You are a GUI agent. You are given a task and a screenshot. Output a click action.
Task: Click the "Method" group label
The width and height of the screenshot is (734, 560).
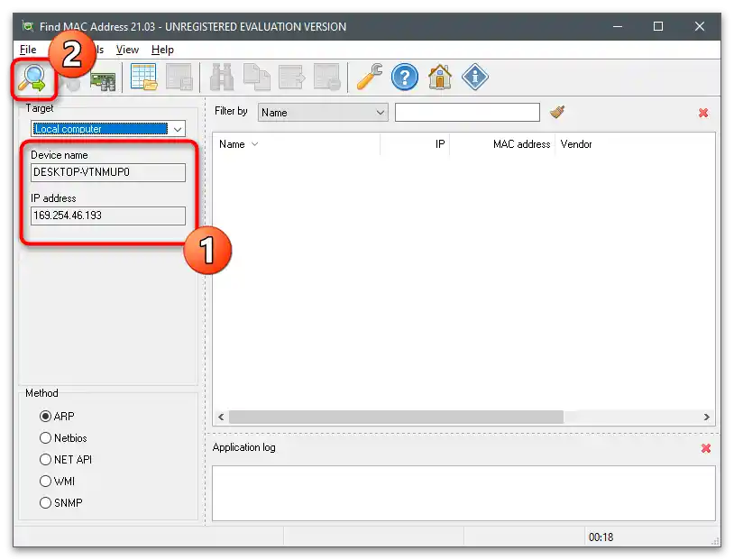click(41, 393)
